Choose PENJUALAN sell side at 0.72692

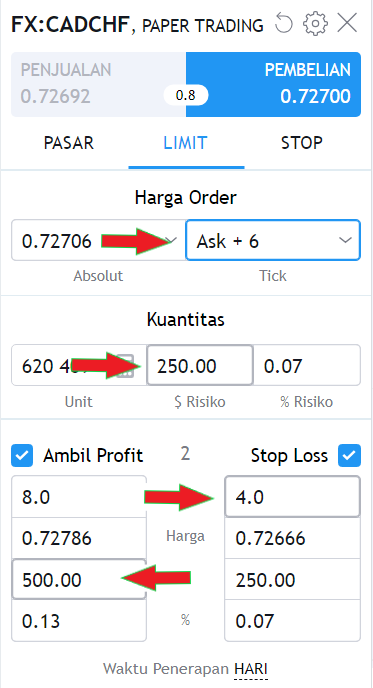coord(99,85)
